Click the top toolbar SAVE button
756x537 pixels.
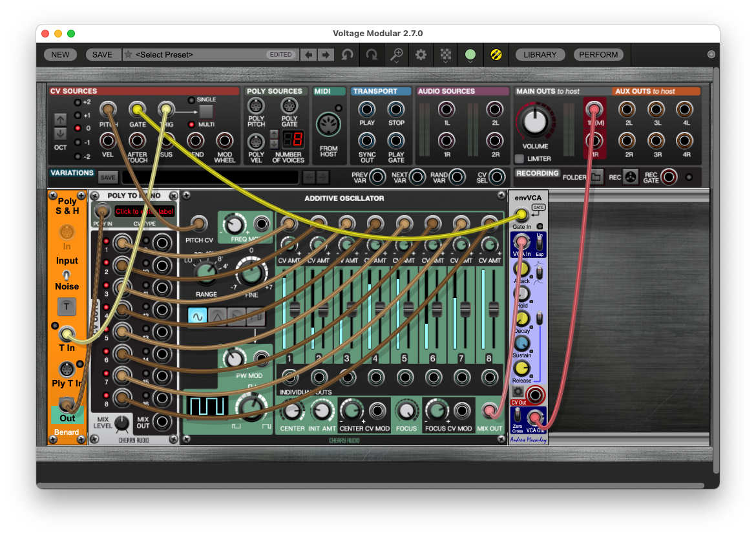point(102,54)
